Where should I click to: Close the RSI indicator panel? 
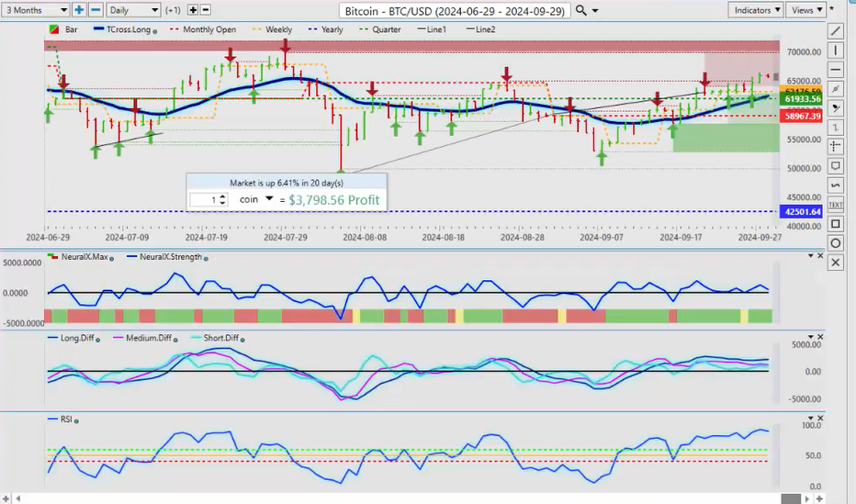[820, 419]
